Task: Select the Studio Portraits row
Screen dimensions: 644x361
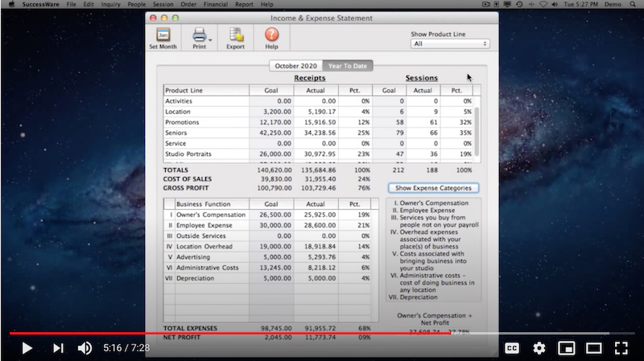Action: tap(319, 154)
